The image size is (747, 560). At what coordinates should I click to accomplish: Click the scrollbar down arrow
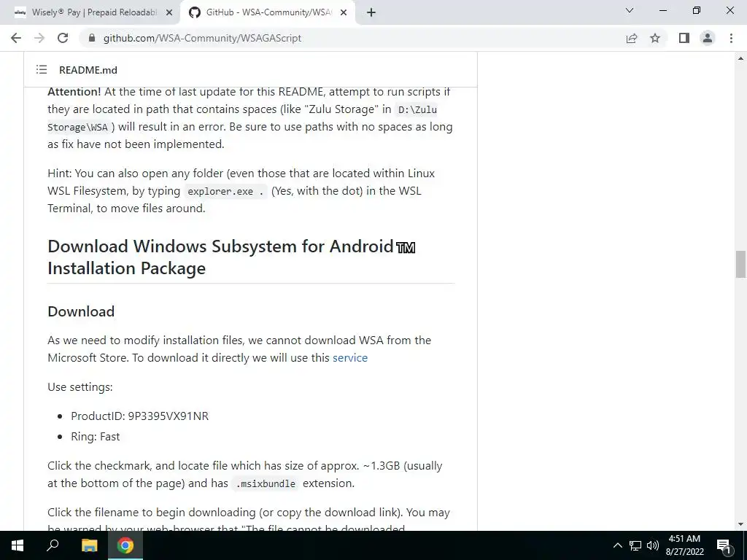pyautogui.click(x=740, y=524)
